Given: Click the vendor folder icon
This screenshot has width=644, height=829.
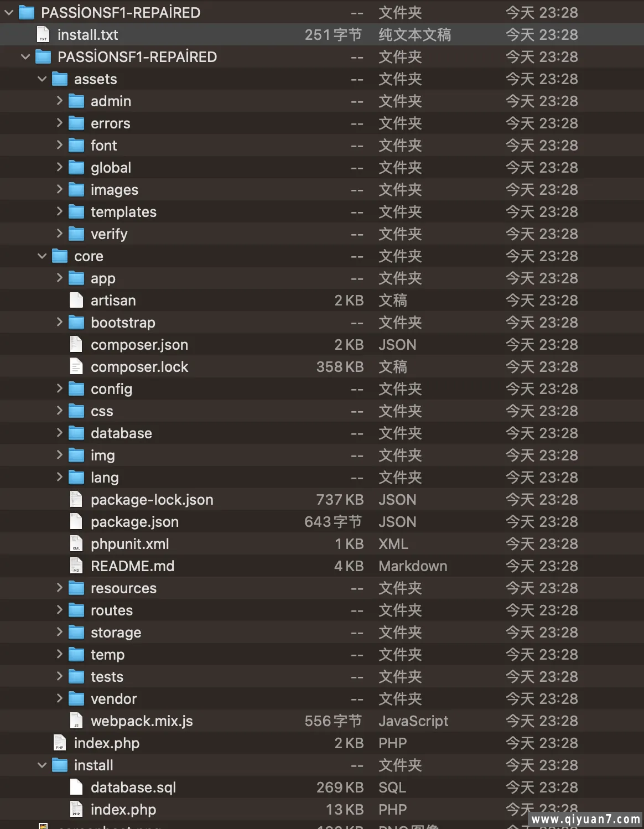Looking at the screenshot, I should [x=76, y=699].
